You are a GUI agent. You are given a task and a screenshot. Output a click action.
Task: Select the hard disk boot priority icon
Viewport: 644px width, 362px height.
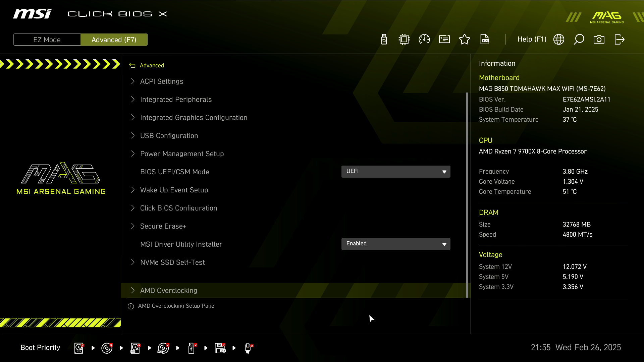point(79,348)
